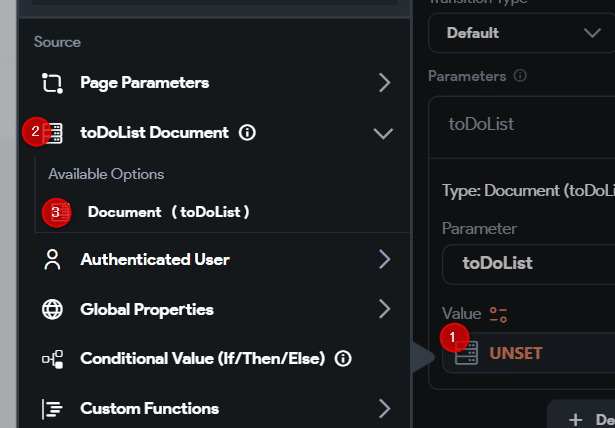Collapse the toDoList Document section
615x428 pixels.
tap(383, 133)
